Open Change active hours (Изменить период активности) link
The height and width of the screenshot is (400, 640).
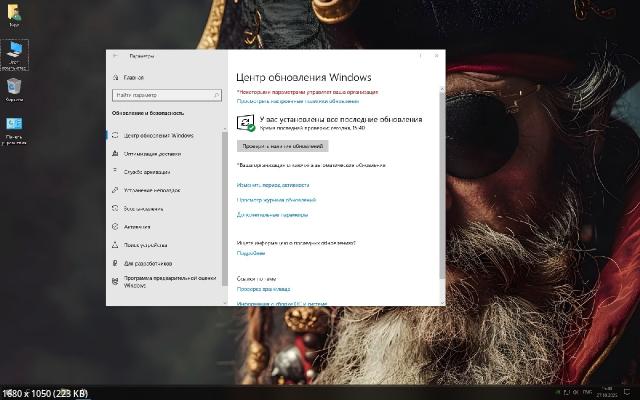point(273,185)
